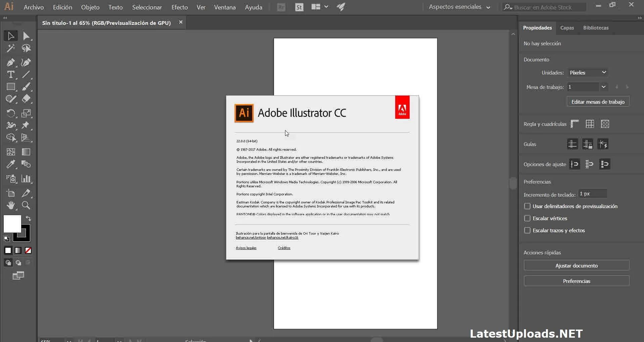Select the Selection tool arrow

(x=11, y=36)
